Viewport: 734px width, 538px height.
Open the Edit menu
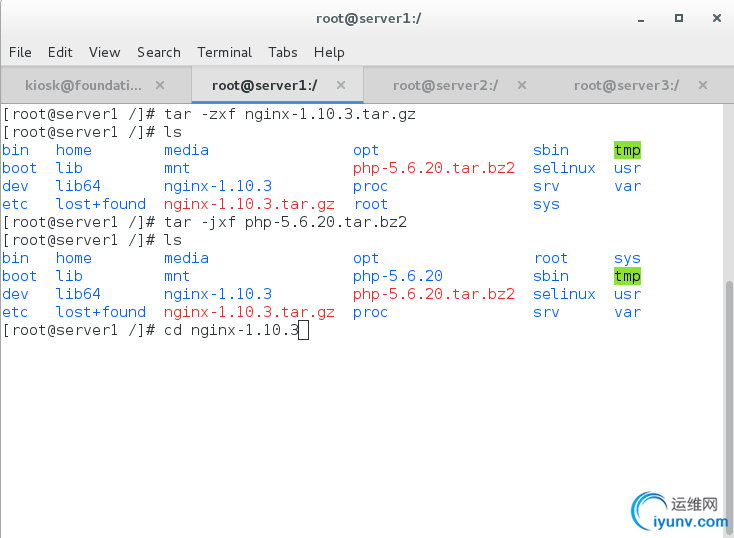60,52
